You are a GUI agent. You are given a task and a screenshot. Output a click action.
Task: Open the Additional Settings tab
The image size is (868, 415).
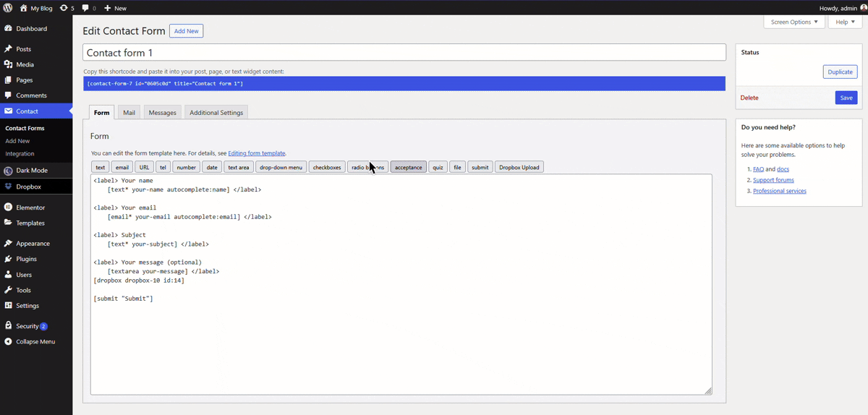[x=216, y=112]
